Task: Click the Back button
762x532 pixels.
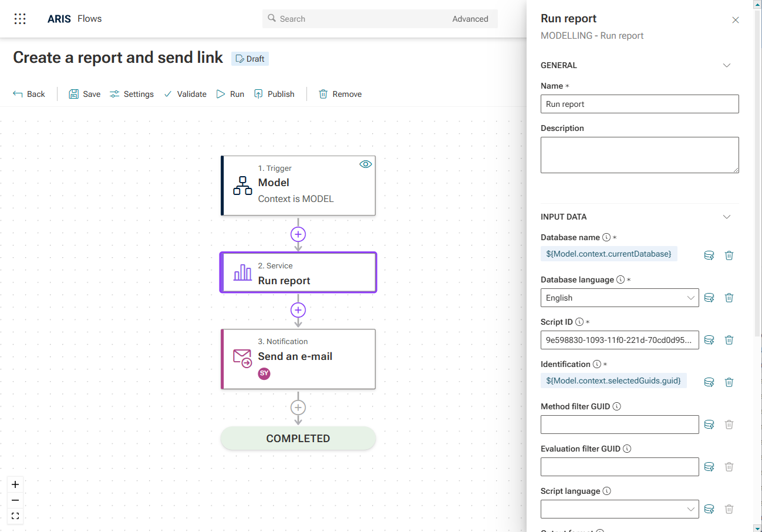Action: (29, 94)
